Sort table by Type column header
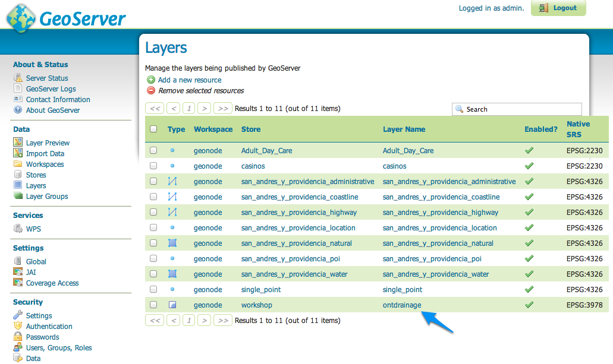 coord(177,129)
